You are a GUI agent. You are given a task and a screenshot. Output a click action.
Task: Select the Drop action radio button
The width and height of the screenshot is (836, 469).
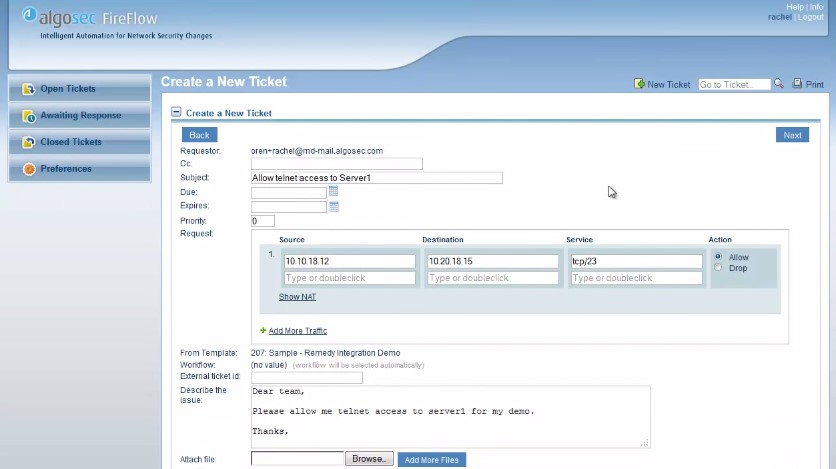click(718, 268)
